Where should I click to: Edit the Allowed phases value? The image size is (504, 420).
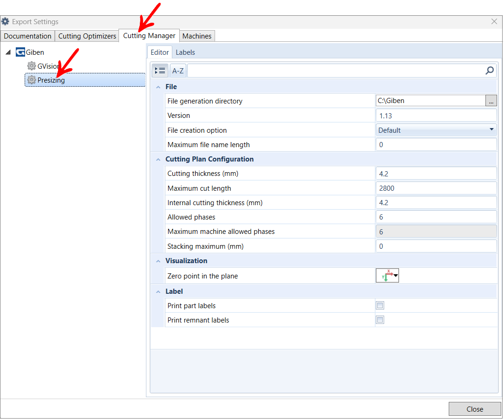[x=436, y=217]
